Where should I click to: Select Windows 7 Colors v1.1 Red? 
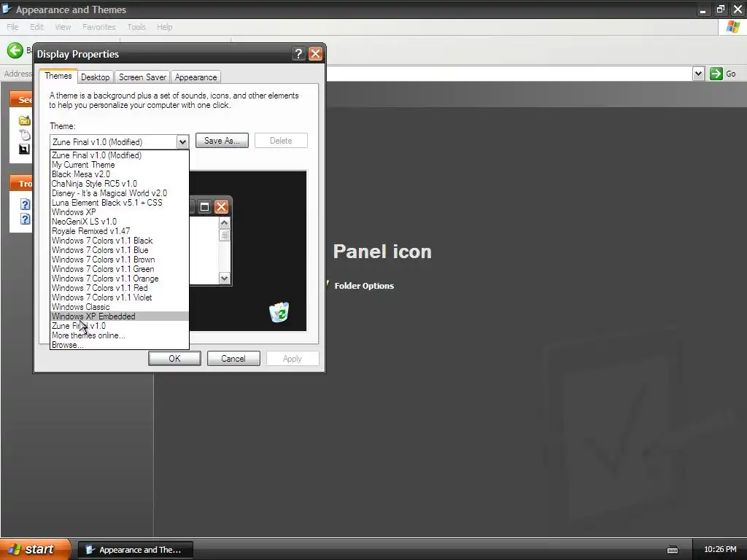[x=120, y=289]
